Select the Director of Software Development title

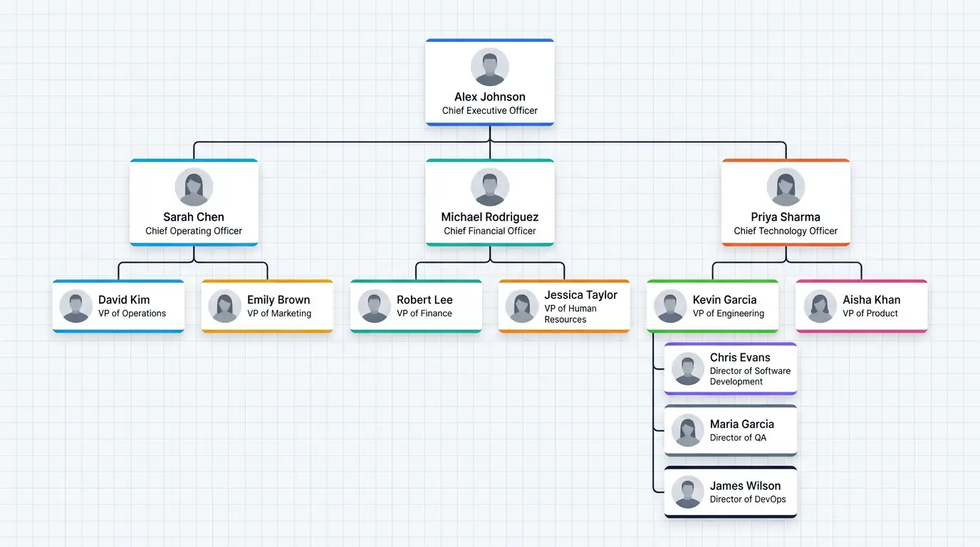[750, 376]
